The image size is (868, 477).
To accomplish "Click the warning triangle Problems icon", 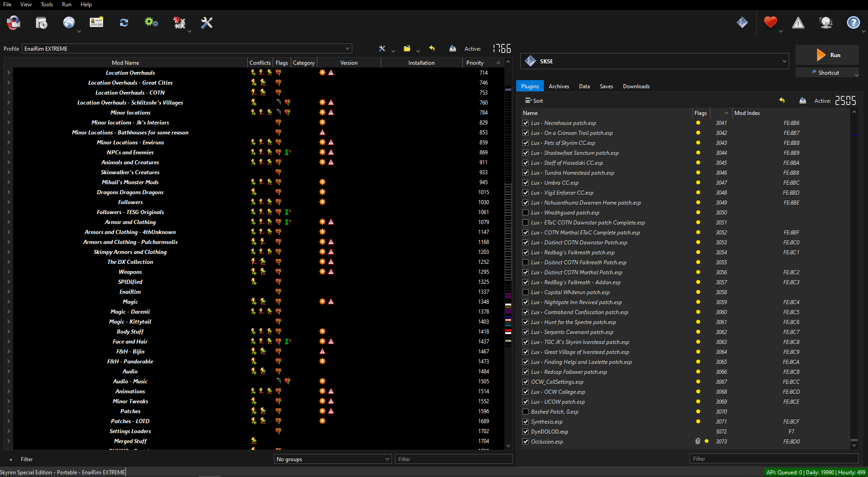I will pos(798,23).
